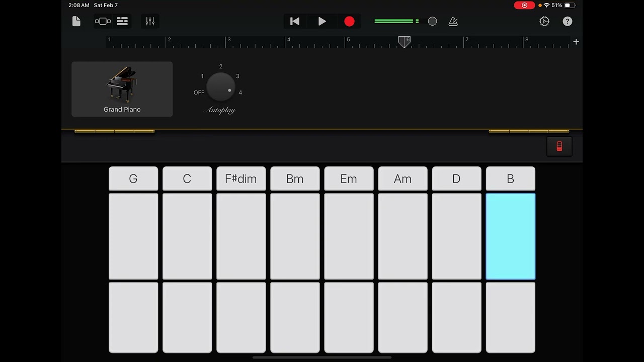Tap lower bass strip of C chord

click(x=187, y=318)
